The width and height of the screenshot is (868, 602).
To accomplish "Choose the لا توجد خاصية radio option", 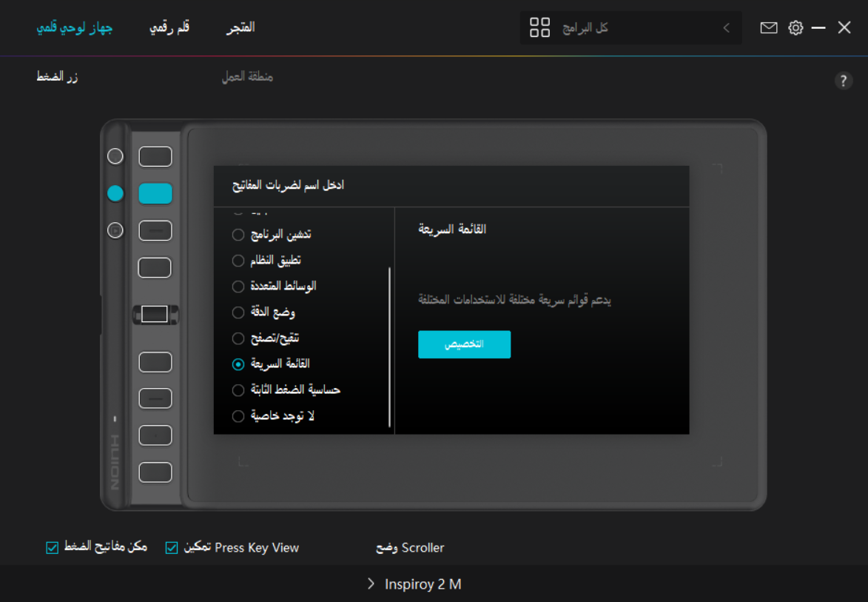I will click(x=238, y=416).
